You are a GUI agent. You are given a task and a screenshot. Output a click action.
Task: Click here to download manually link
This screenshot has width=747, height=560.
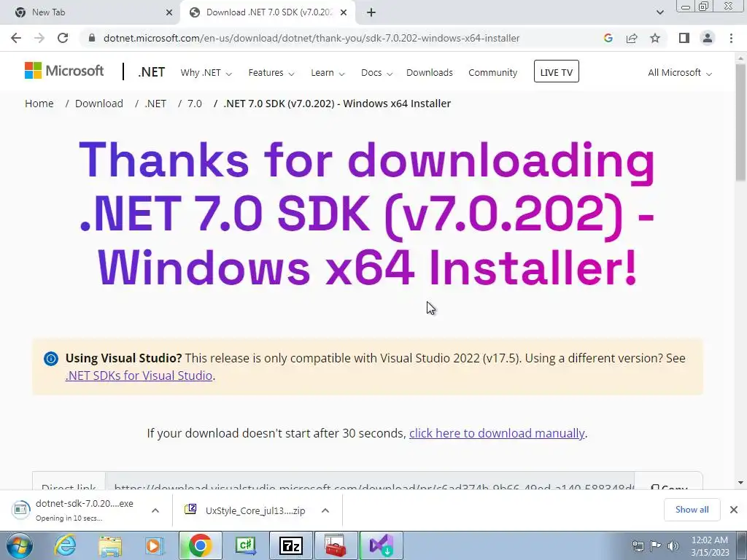pos(497,433)
